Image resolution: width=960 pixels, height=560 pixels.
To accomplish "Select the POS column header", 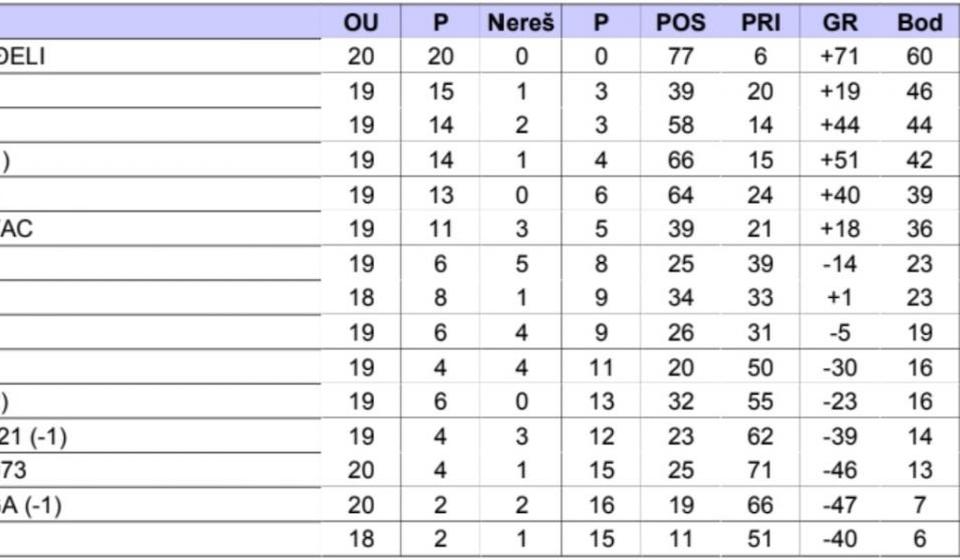I will [680, 22].
